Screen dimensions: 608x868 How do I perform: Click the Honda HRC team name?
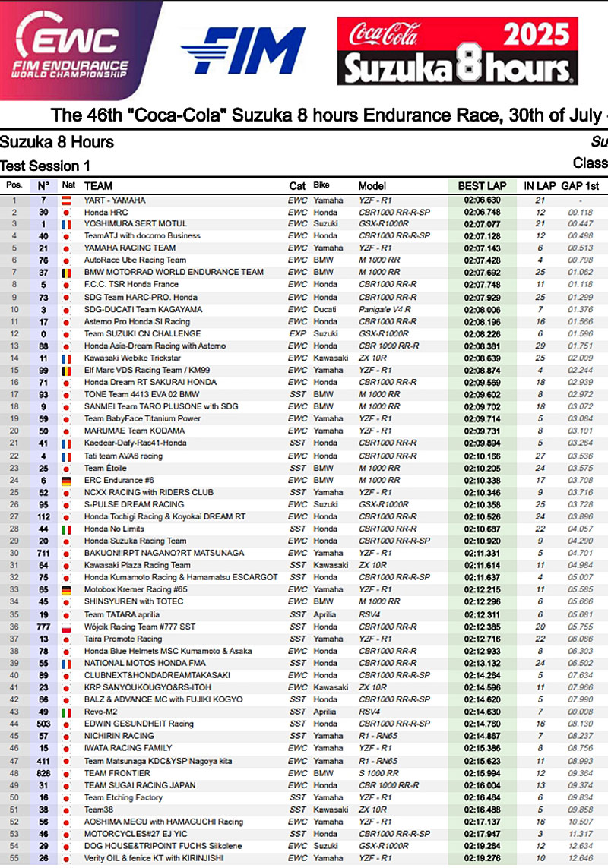106,212
